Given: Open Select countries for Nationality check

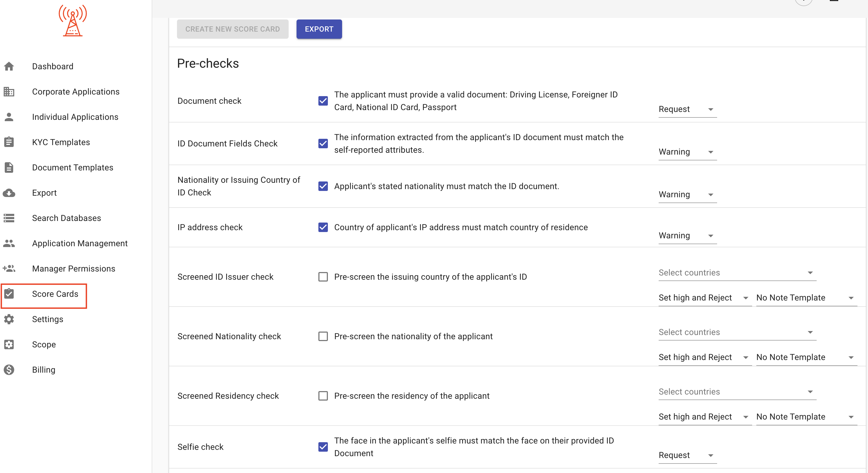Looking at the screenshot, I should coord(737,332).
